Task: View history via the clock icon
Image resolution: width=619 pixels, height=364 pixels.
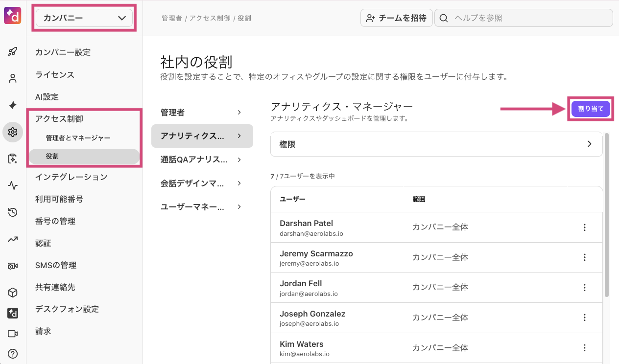Action: (x=12, y=212)
